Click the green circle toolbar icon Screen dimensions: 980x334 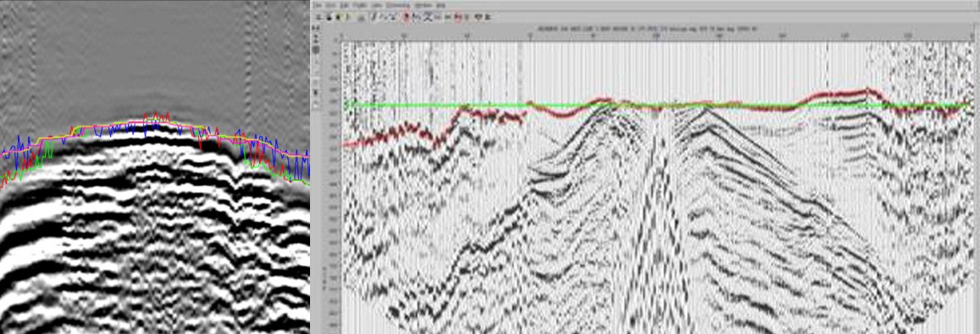pyautogui.click(x=338, y=17)
